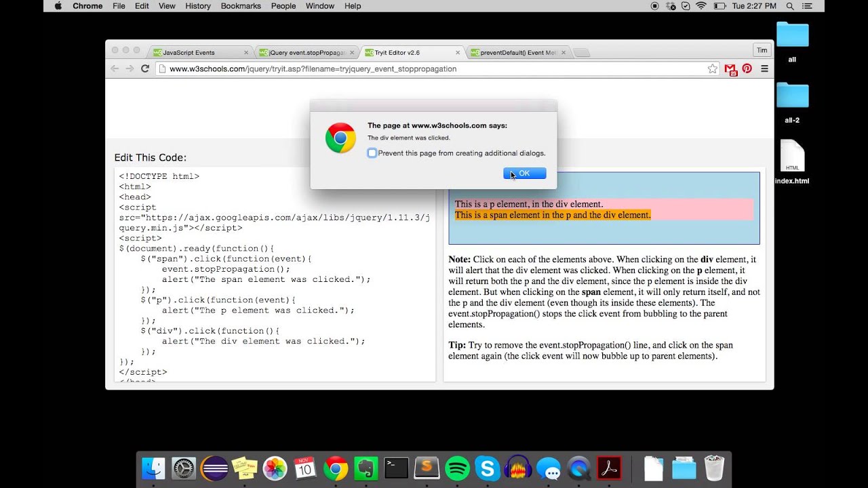Viewport: 868px width, 488px height.
Task: Click the orange span element text
Action: (x=553, y=215)
